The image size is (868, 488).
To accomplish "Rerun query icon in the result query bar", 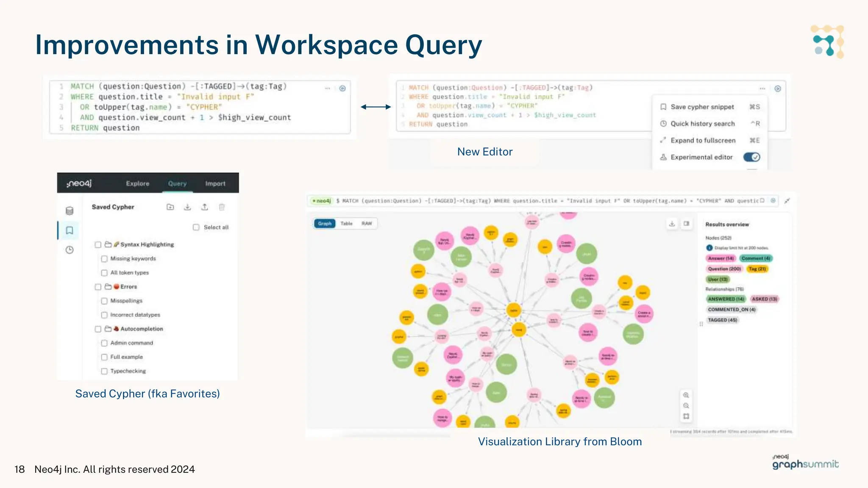I will pos(773,200).
